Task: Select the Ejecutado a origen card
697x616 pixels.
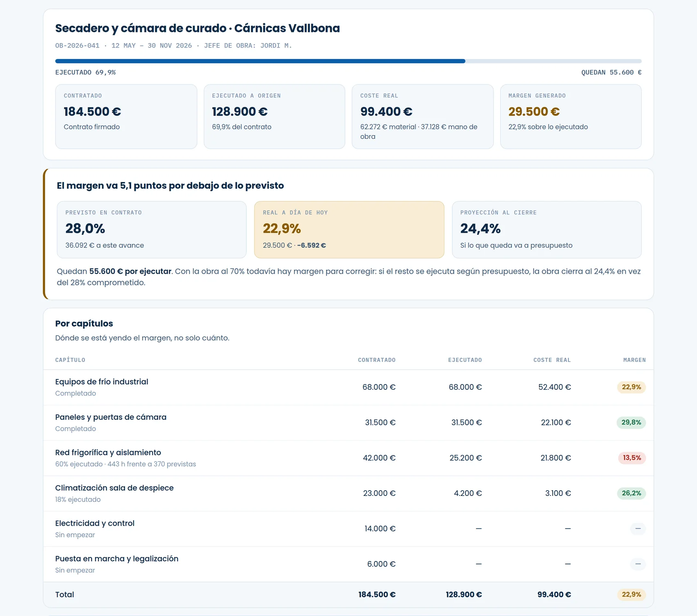Action: click(x=274, y=117)
